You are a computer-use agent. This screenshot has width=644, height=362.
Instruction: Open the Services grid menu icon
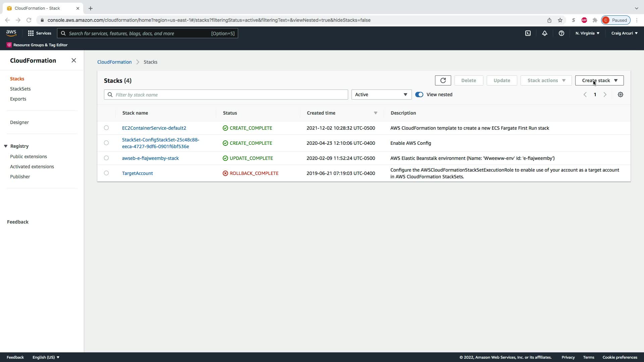tap(31, 33)
